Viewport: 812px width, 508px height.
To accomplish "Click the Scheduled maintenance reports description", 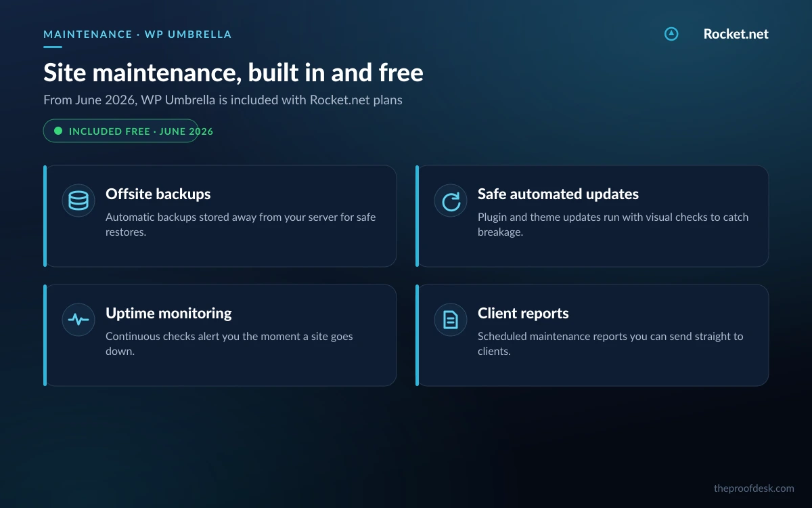I will tap(610, 343).
